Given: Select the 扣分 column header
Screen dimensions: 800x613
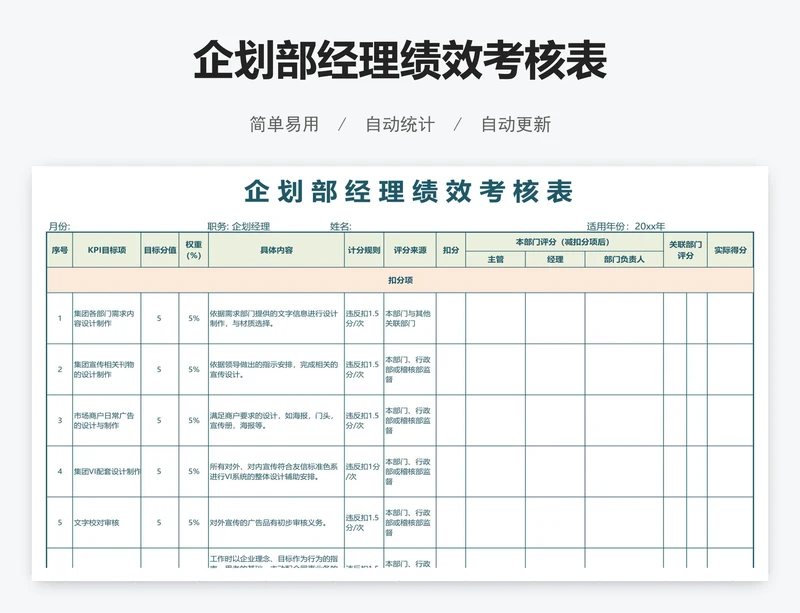Looking at the screenshot, I should click(x=451, y=250).
